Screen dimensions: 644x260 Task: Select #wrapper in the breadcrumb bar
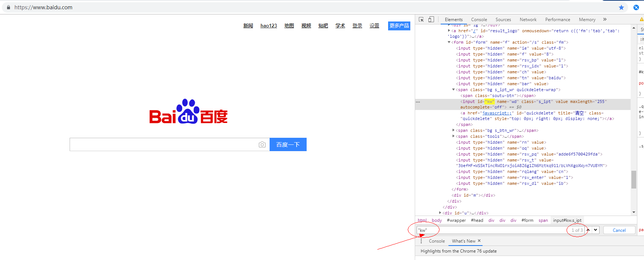coord(456,220)
